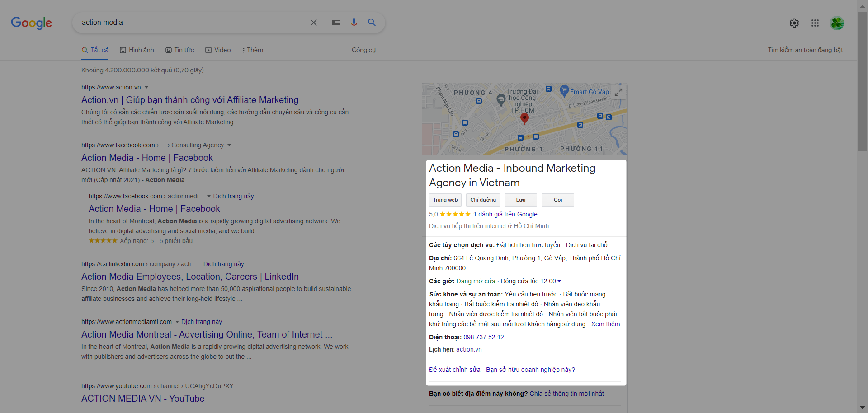Expand dropdown next to facebook.com › actionmedi...
Screen dimensions: 868x413
click(209, 196)
